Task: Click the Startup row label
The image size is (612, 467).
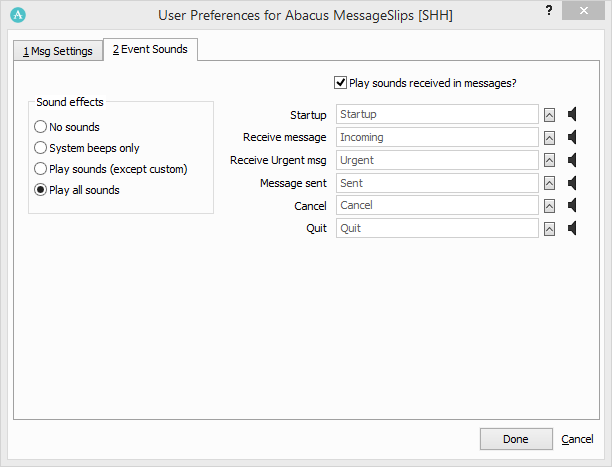Action: pyautogui.click(x=308, y=115)
